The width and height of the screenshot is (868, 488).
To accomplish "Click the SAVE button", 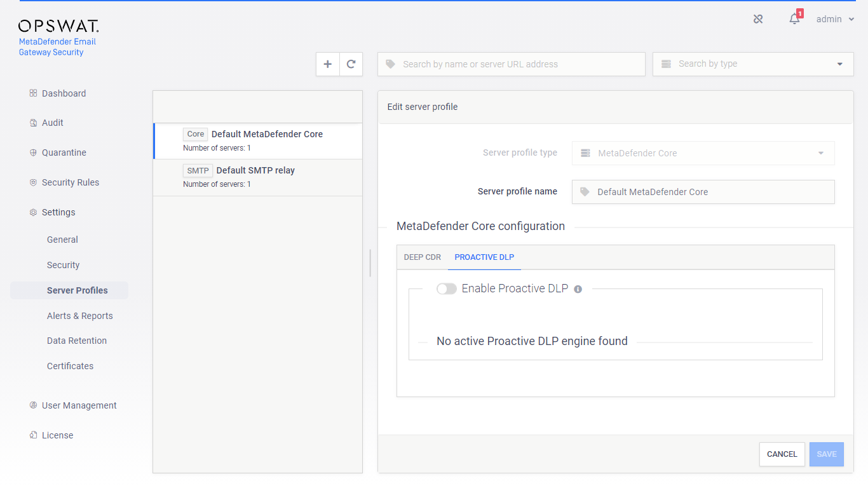I will tap(827, 454).
